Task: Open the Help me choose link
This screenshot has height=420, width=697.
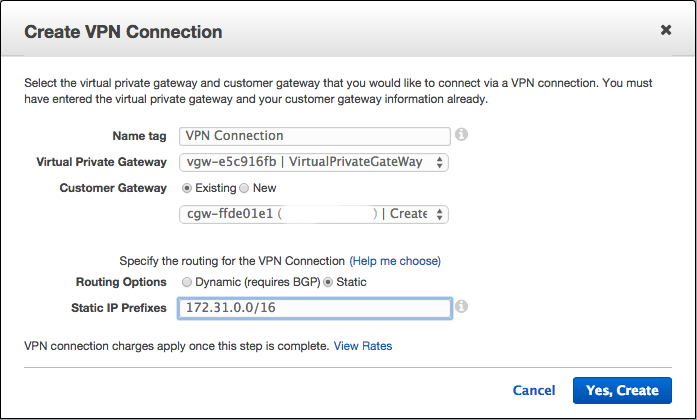Action: click(395, 261)
